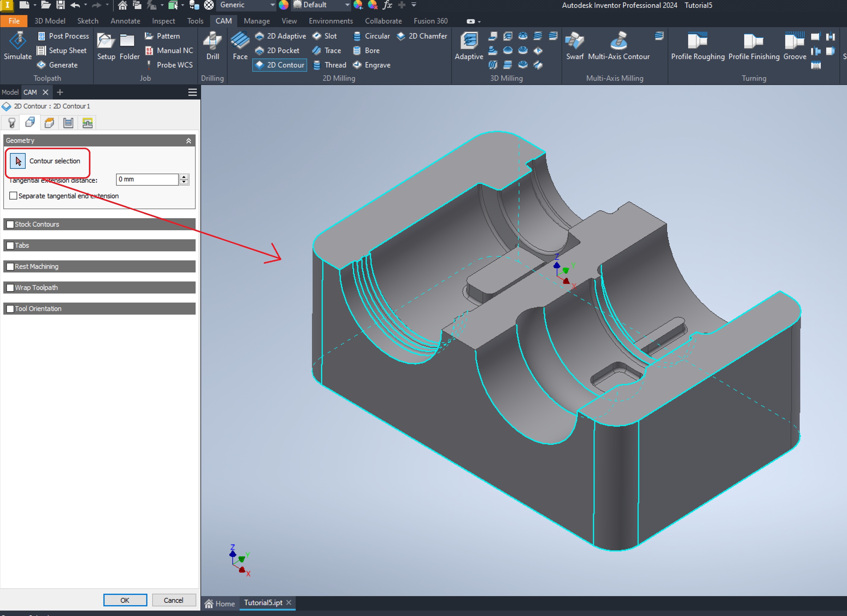Screen dimensions: 847x616
Task: Select the Face milling icon
Action: [240, 41]
